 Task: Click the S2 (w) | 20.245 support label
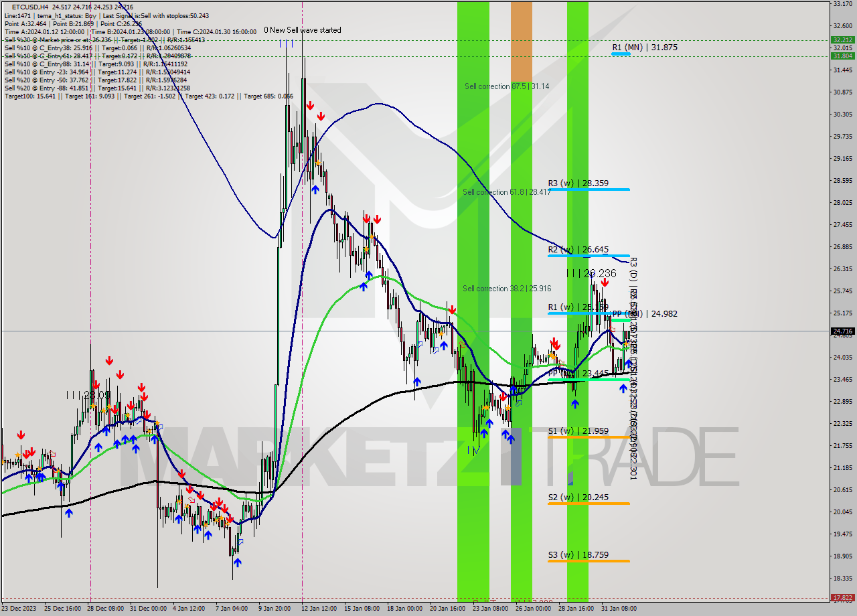coord(578,497)
